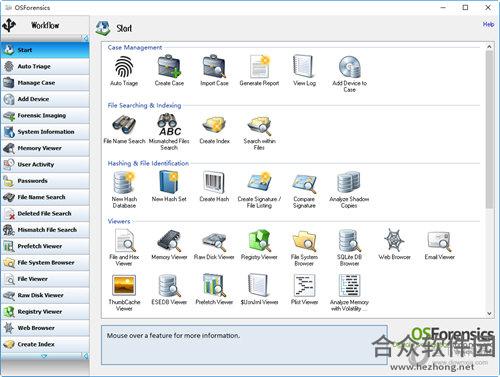Click the main panel vertical scrollbar thumb
The height and width of the screenshot is (377, 500).
pyautogui.click(x=489, y=130)
